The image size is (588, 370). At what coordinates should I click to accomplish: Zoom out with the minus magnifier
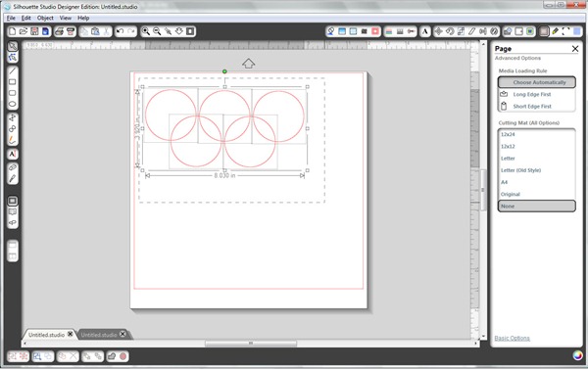157,31
